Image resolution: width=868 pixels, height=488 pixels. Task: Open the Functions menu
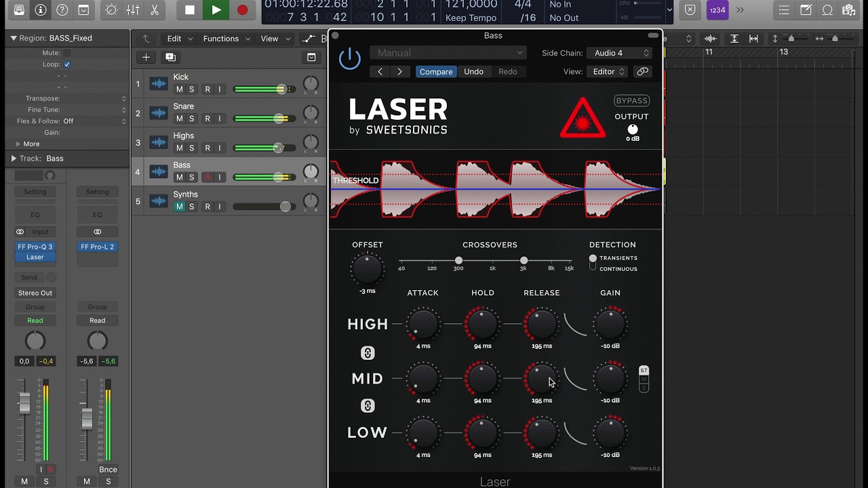pyautogui.click(x=226, y=39)
